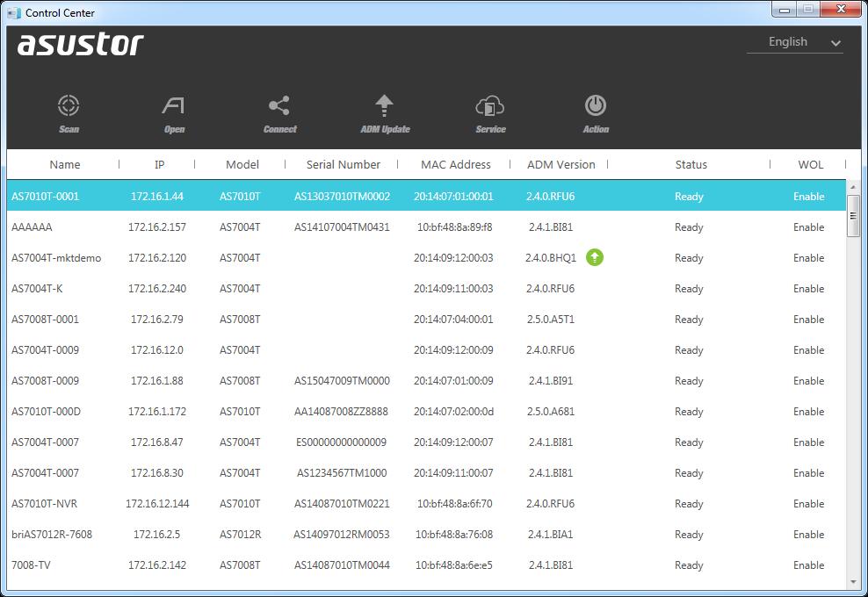This screenshot has height=597, width=868.
Task: Click MAC address 10:bf:48:8a:89:f8
Action: coord(454,227)
